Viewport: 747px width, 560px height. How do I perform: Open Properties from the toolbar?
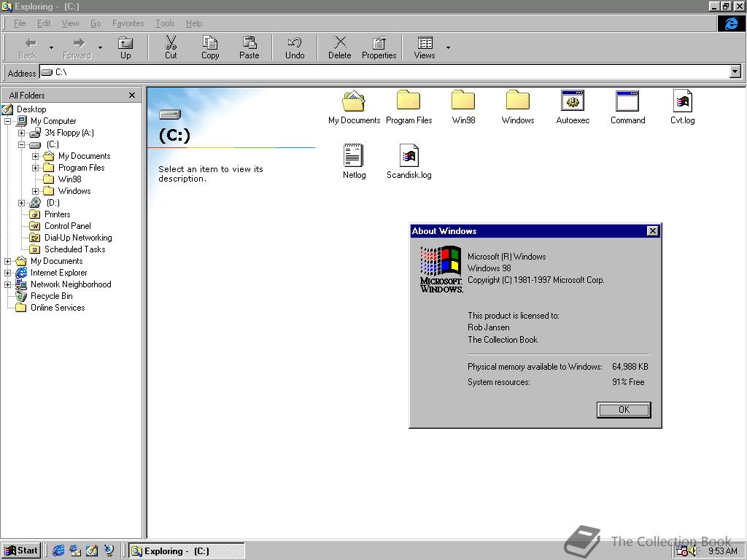(379, 47)
